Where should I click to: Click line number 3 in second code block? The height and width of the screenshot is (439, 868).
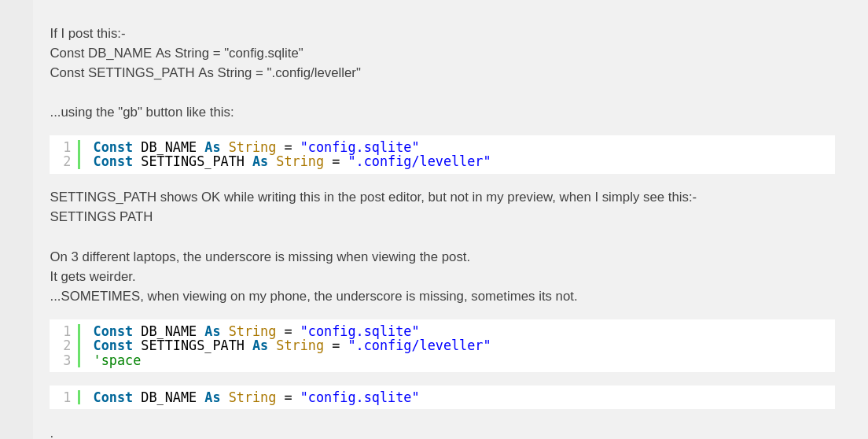click(67, 360)
